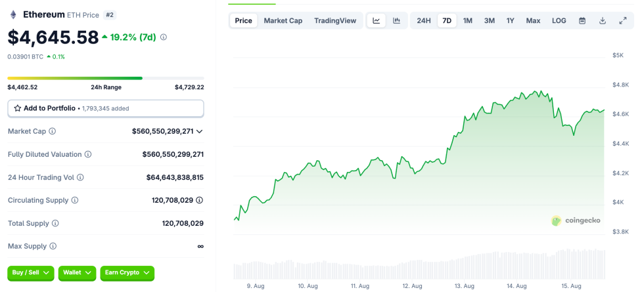
Task: Toggle LOG scale on the chart
Action: (x=559, y=21)
